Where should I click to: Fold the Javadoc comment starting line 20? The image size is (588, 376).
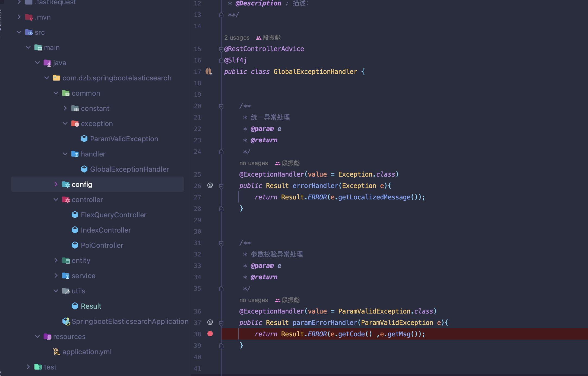pyautogui.click(x=221, y=106)
